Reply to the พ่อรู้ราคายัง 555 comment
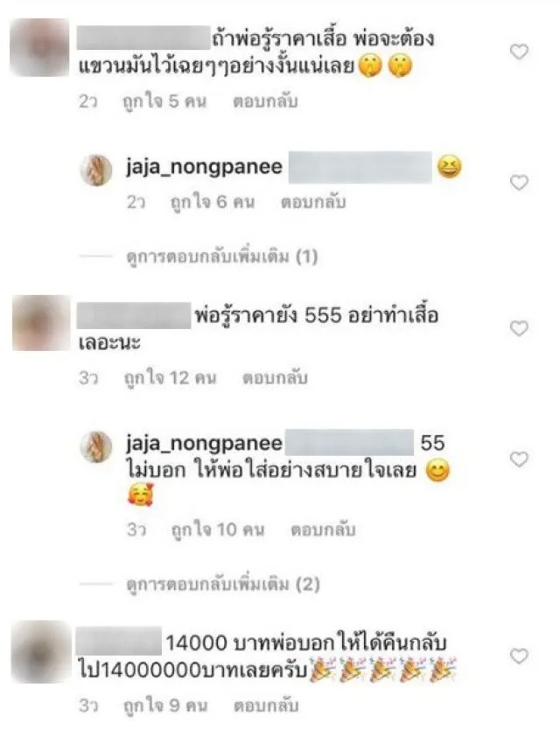This screenshot has width=560, height=736. (x=275, y=377)
